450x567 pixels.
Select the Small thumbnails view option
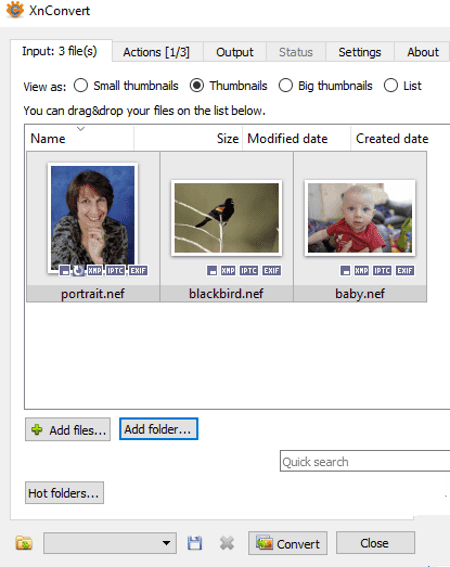click(x=81, y=86)
